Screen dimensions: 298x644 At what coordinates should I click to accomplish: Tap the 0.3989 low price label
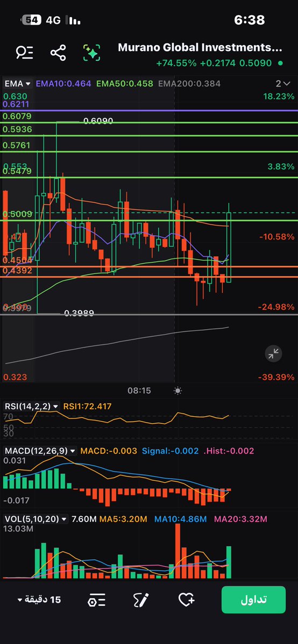79,313
